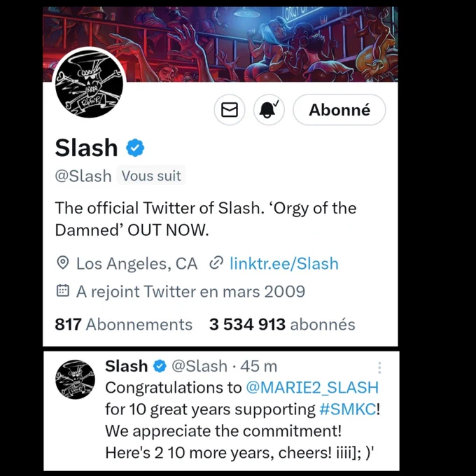Click the tweet author's small avatar
The image size is (476, 476).
75,379
